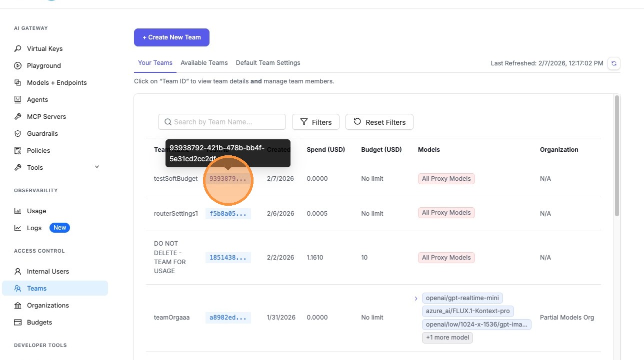Click the Usage bar chart icon
The image size is (644, 360).
pyautogui.click(x=18, y=211)
